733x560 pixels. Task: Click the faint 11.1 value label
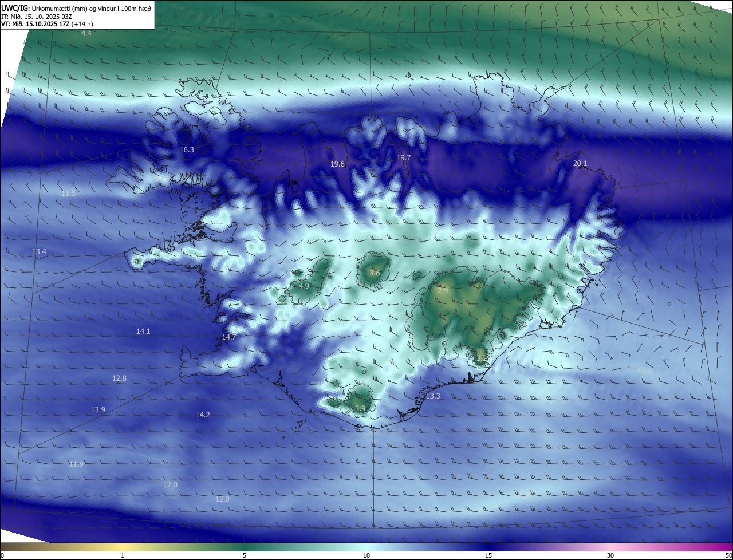pos(644,372)
